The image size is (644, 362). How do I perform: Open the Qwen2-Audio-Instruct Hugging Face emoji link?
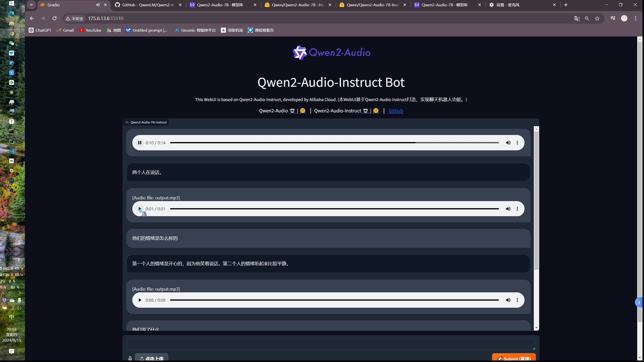tap(376, 111)
